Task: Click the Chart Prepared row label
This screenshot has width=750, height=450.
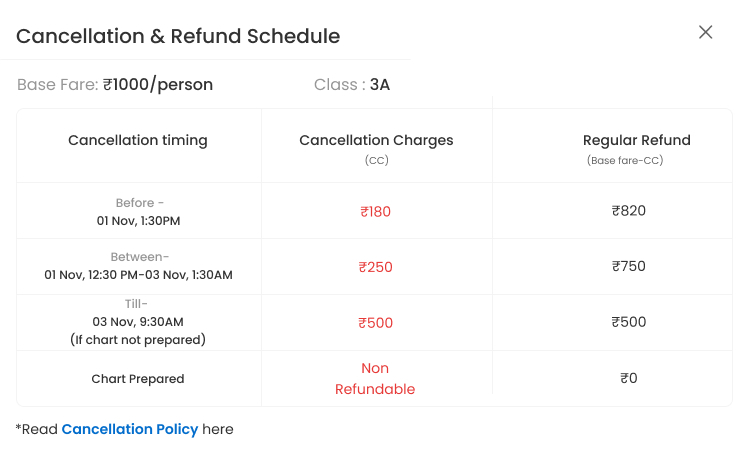Action: click(x=138, y=379)
